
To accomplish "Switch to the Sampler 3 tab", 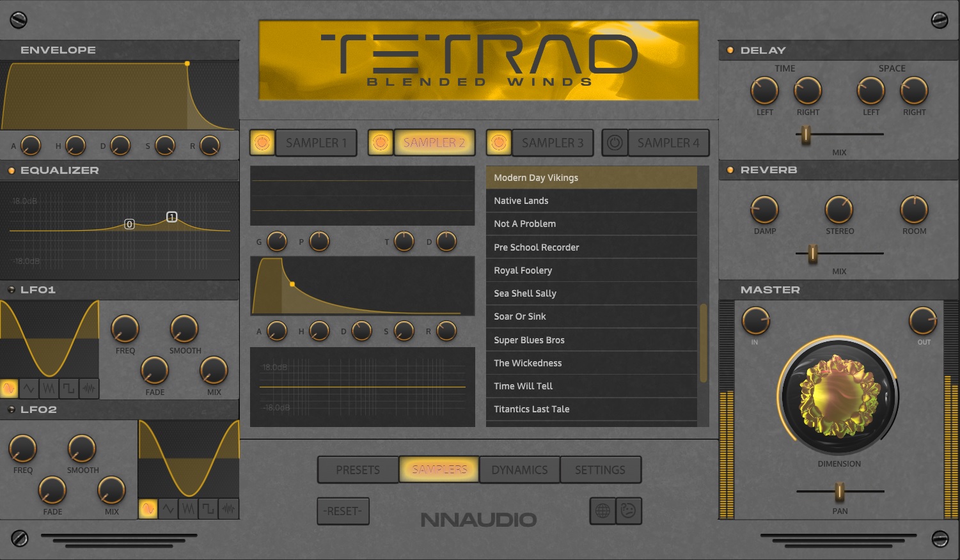I will tap(553, 143).
